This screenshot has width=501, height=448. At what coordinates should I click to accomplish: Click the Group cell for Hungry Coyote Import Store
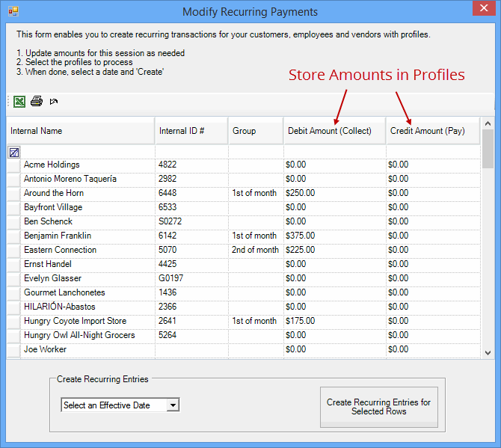point(255,321)
